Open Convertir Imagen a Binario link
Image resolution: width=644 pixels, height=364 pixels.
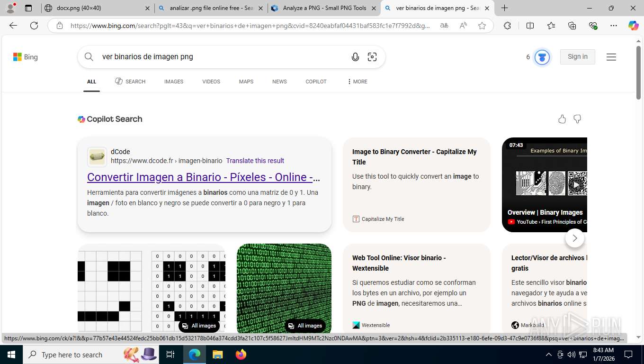tap(204, 177)
